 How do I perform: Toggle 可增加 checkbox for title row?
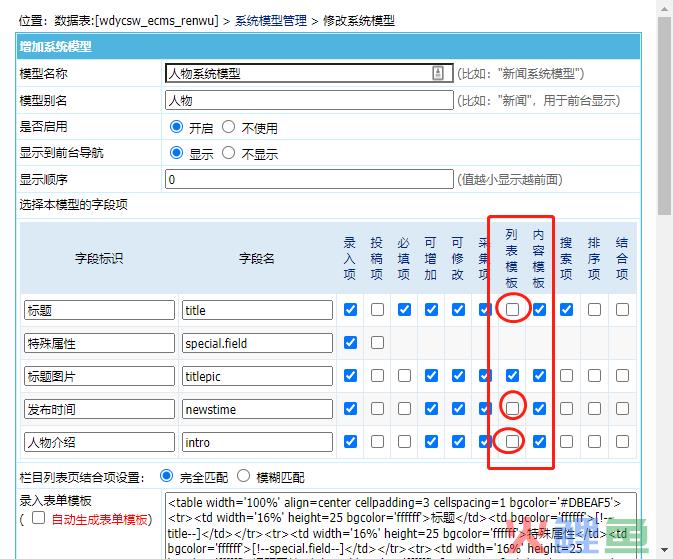(431, 310)
